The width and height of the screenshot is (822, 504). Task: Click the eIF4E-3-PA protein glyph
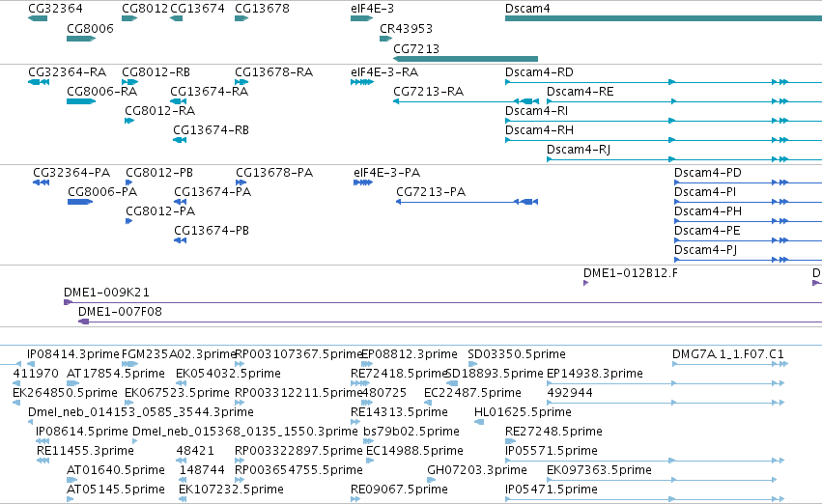tap(363, 182)
